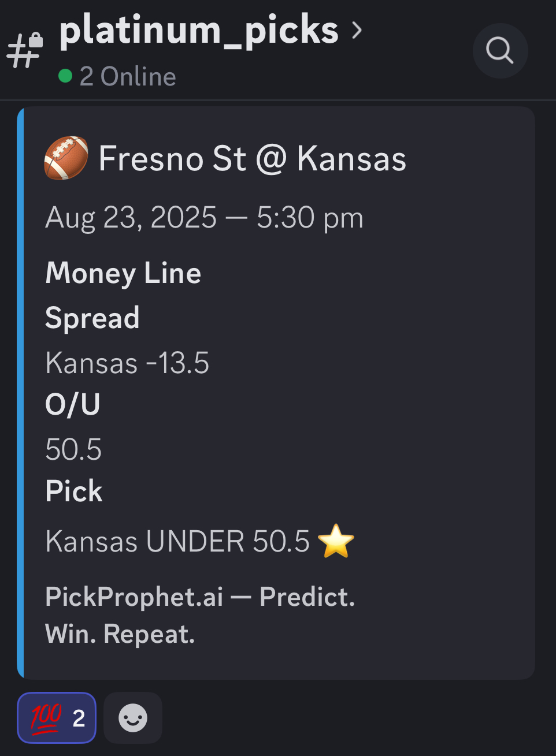Toggle the 100 reaction count pill
Screen dimensions: 556x756
tap(57, 718)
